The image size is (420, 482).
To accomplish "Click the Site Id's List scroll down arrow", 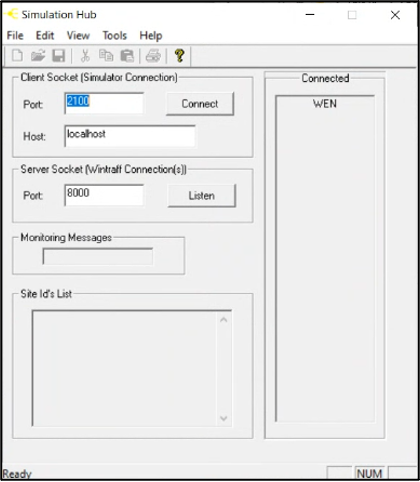I will [x=224, y=418].
